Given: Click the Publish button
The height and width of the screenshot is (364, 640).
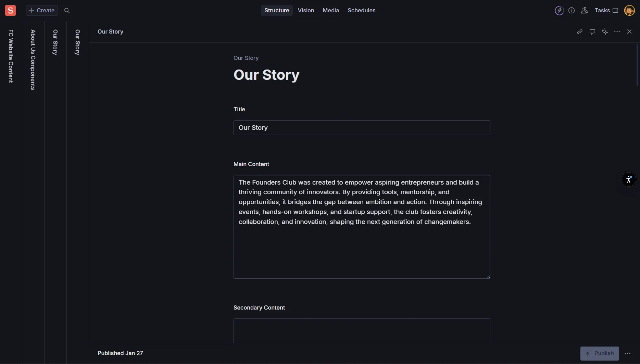Looking at the screenshot, I should coord(599,354).
